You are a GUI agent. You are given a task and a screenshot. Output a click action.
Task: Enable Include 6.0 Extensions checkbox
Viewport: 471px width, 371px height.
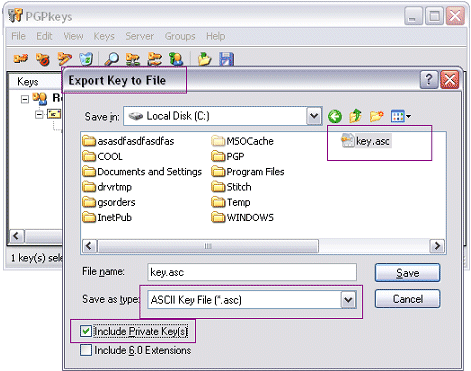(86, 350)
